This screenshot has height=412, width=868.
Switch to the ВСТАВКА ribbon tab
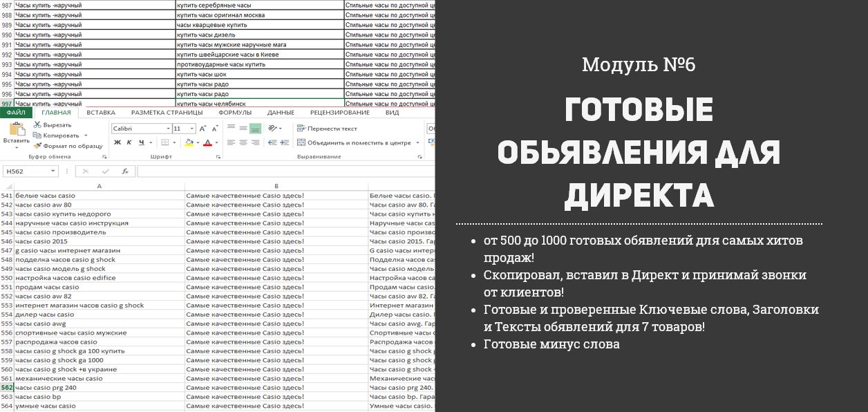point(101,113)
